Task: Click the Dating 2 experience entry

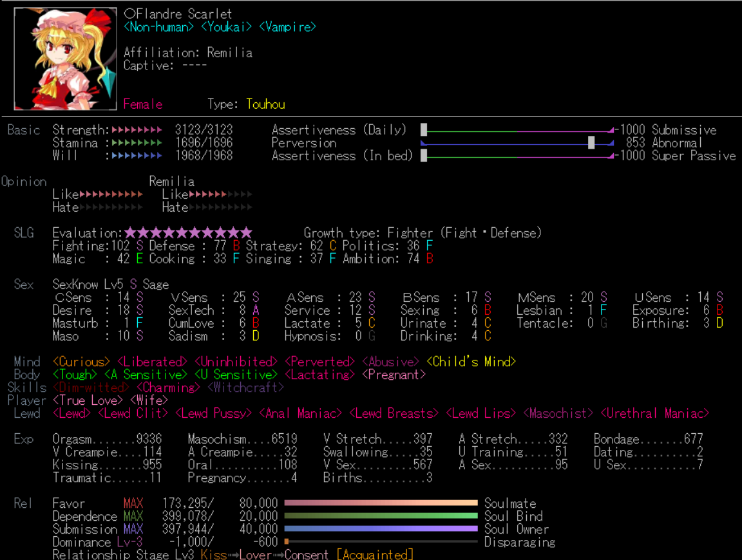Action: click(x=649, y=452)
